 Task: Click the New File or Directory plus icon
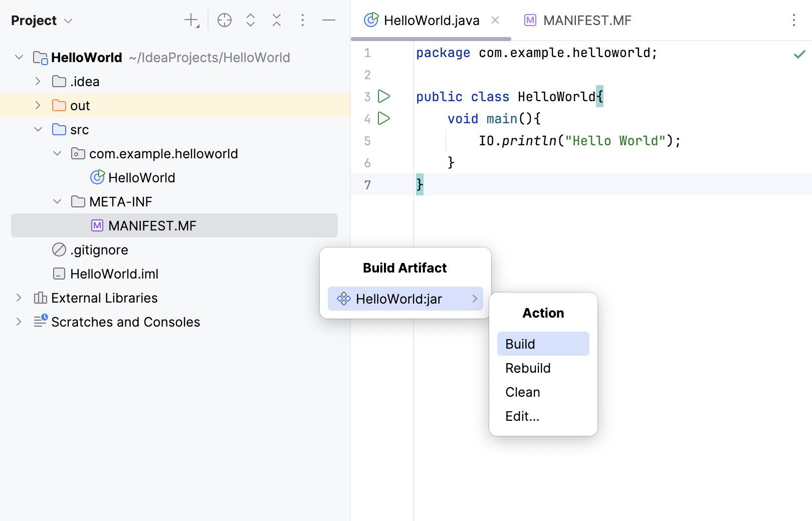coord(191,21)
